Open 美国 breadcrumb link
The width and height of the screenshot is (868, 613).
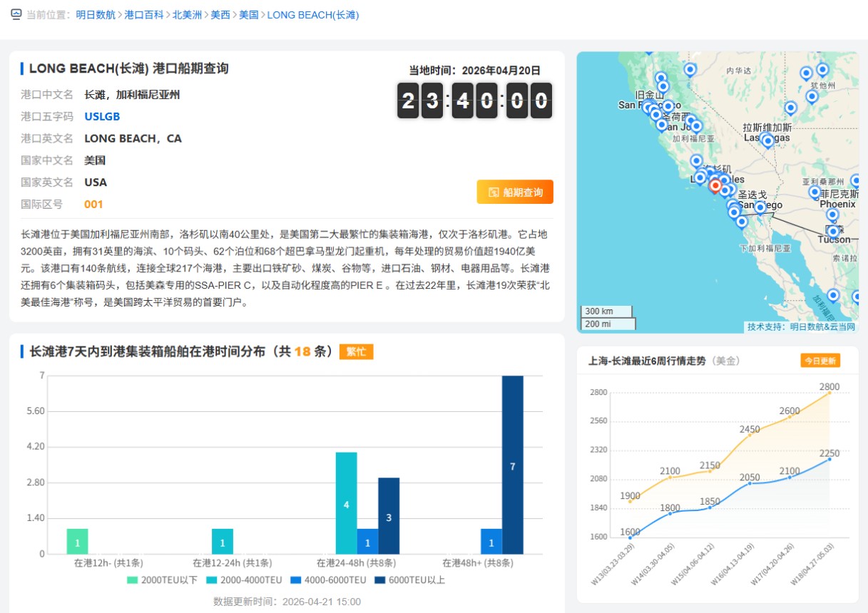click(249, 15)
